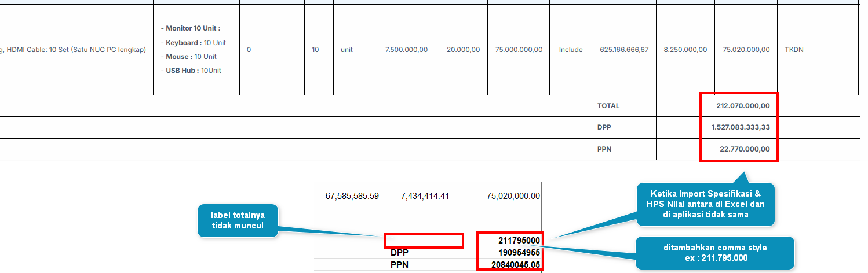
Task: Select the spreadsheet cell 67,585,585.59
Action: tap(352, 197)
